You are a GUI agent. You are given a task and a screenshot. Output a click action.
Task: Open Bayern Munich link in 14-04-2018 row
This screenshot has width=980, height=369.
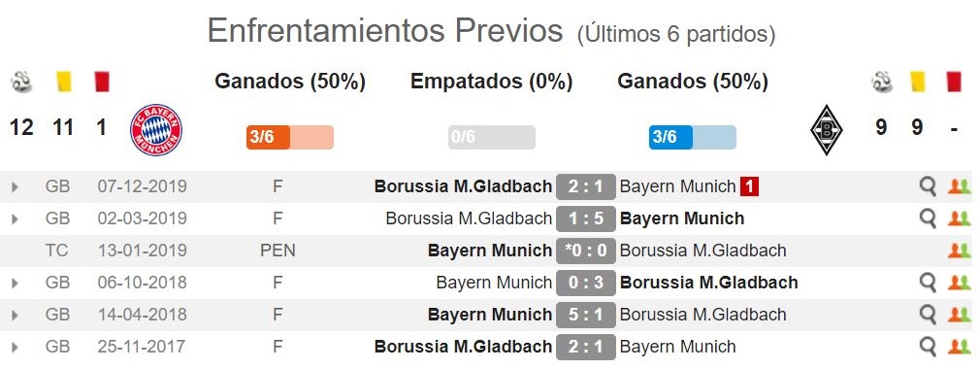point(490,314)
